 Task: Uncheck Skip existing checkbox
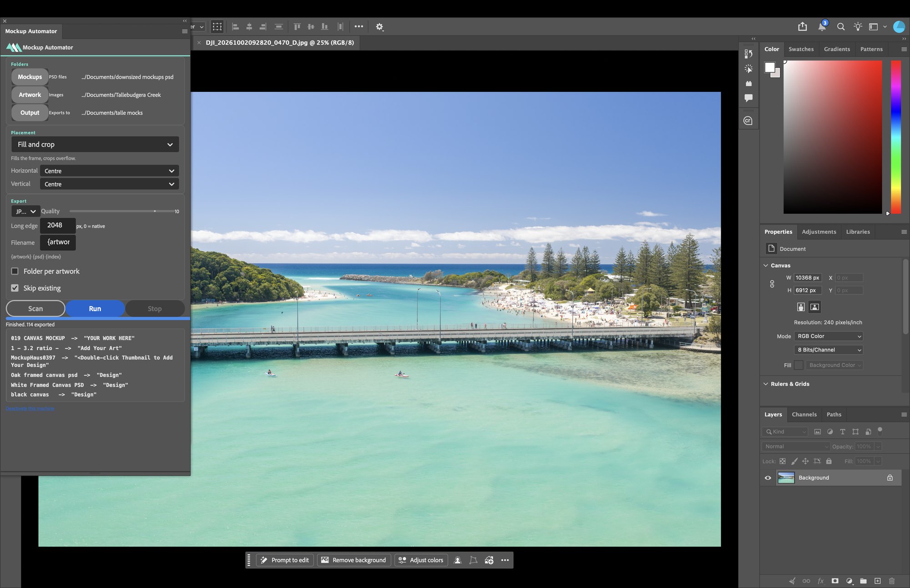tap(15, 288)
